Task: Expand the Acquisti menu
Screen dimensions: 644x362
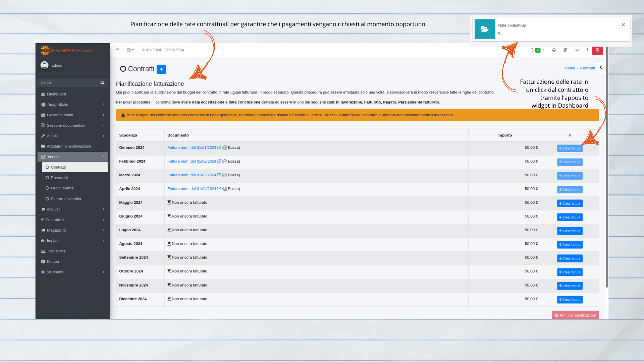Action: [x=73, y=209]
